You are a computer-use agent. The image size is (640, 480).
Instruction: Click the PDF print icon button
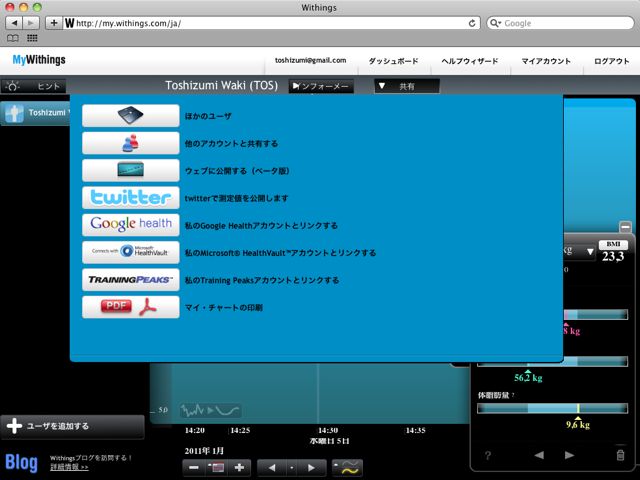131,307
